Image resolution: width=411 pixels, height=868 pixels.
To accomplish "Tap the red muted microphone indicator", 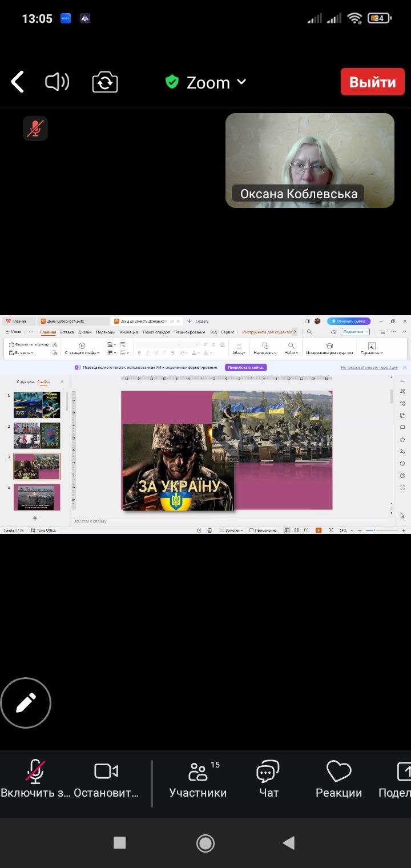I will point(35,128).
